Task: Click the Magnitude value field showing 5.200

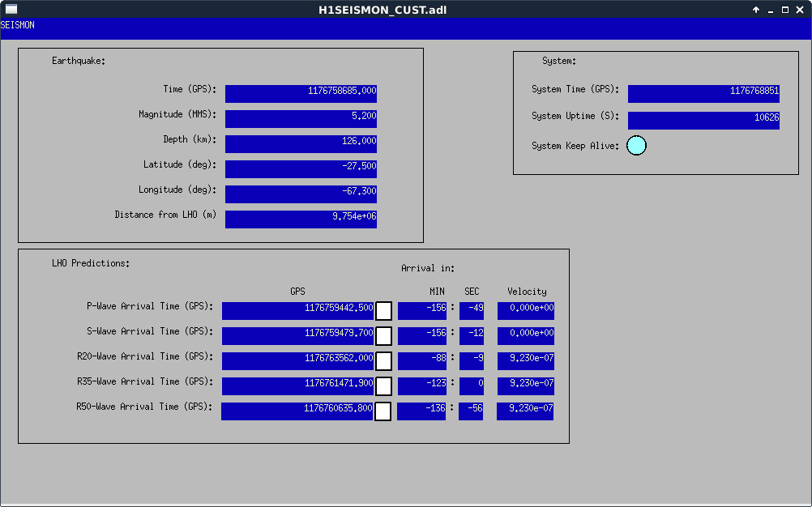Action: tap(301, 118)
